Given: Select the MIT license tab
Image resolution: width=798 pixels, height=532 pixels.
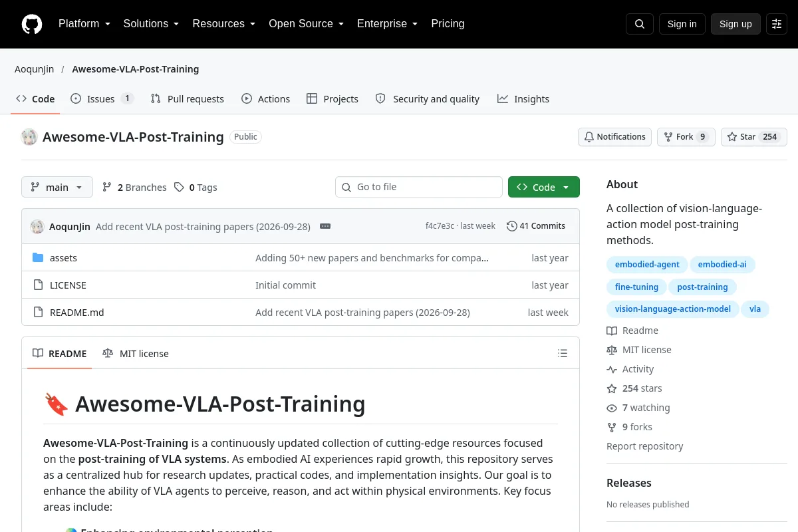Looking at the screenshot, I should (x=136, y=354).
